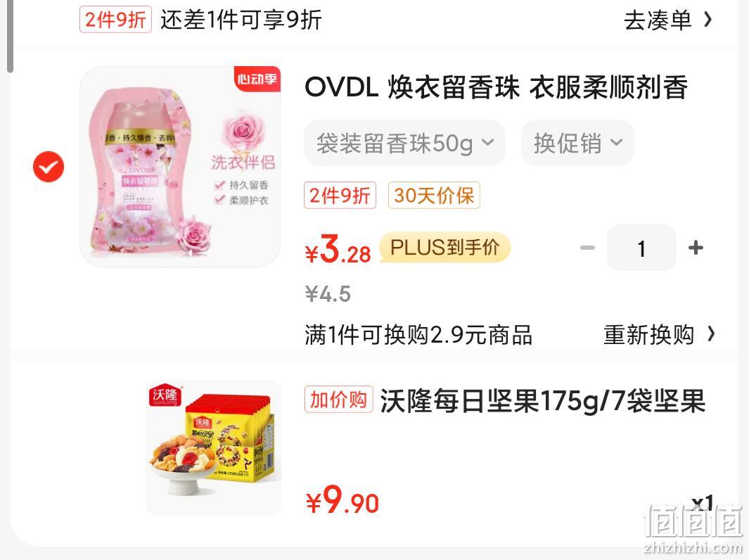
Task: Tap 重新换购 to reselect add-on
Action: (x=648, y=334)
